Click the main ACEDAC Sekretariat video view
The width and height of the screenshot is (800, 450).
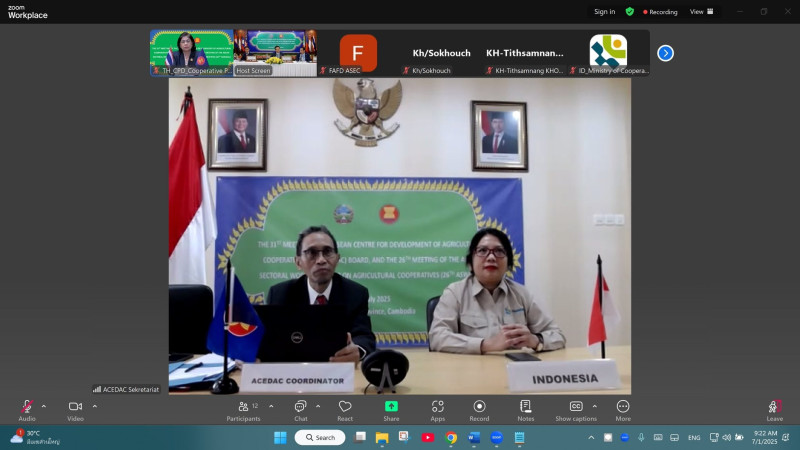click(x=399, y=236)
